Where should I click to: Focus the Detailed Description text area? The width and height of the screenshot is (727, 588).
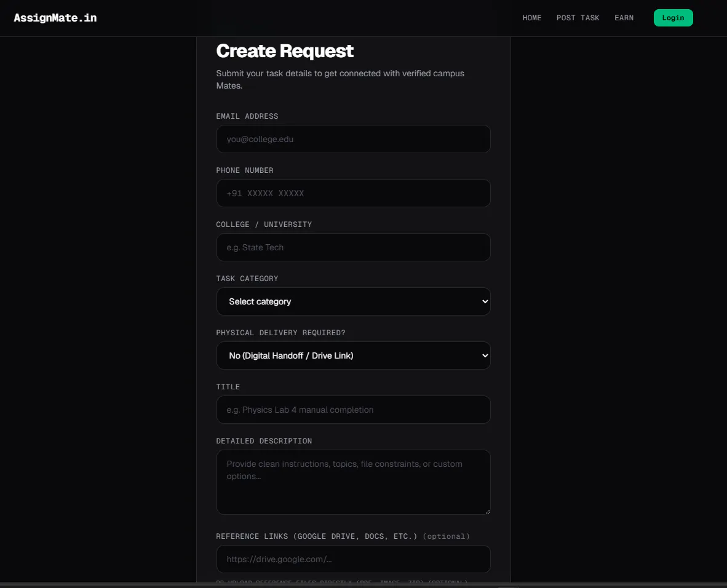[353, 482]
